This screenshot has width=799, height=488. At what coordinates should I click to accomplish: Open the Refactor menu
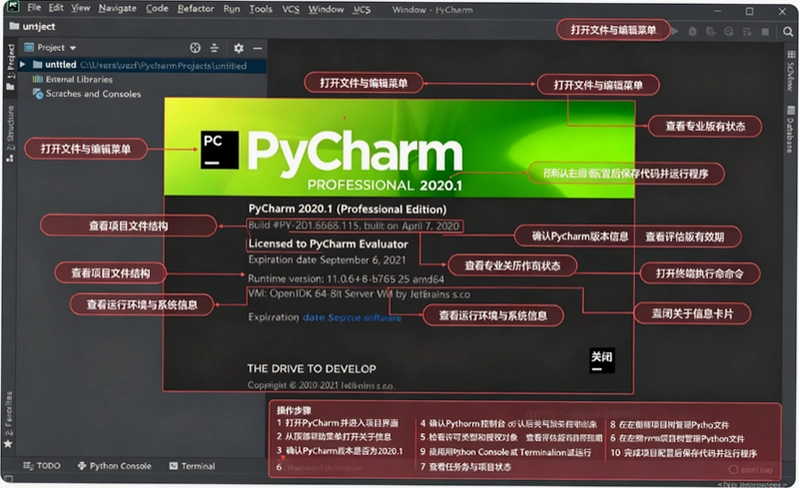click(195, 9)
